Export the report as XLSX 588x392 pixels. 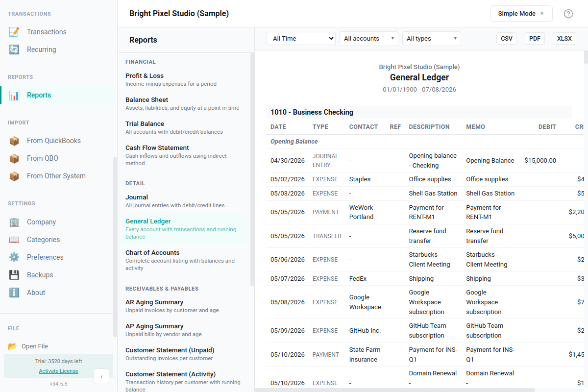[x=564, y=39]
